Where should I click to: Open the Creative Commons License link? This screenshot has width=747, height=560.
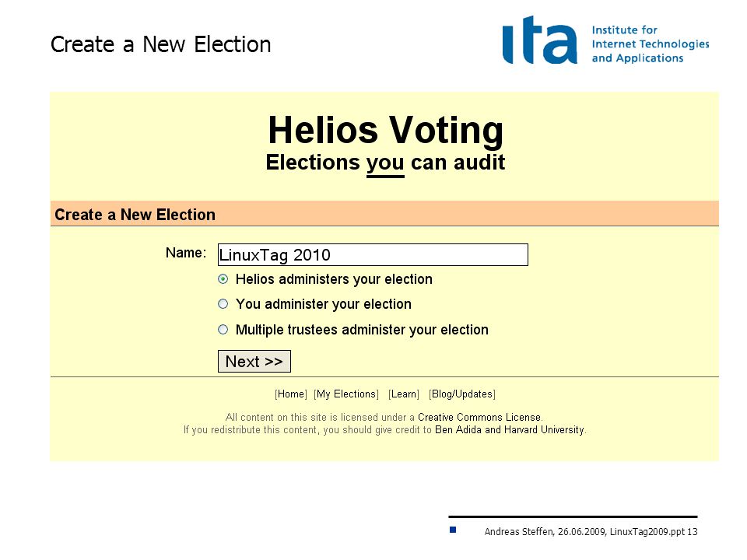coord(479,417)
